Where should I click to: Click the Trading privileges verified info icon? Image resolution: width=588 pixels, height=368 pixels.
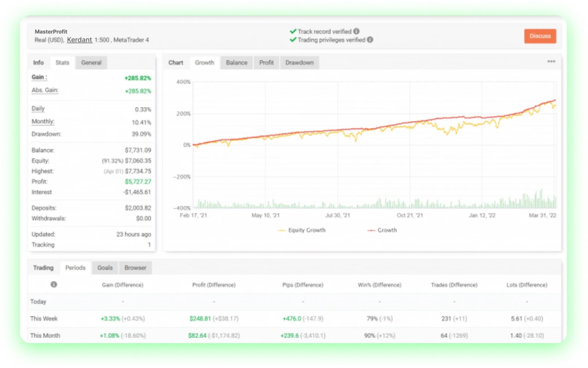click(x=370, y=40)
